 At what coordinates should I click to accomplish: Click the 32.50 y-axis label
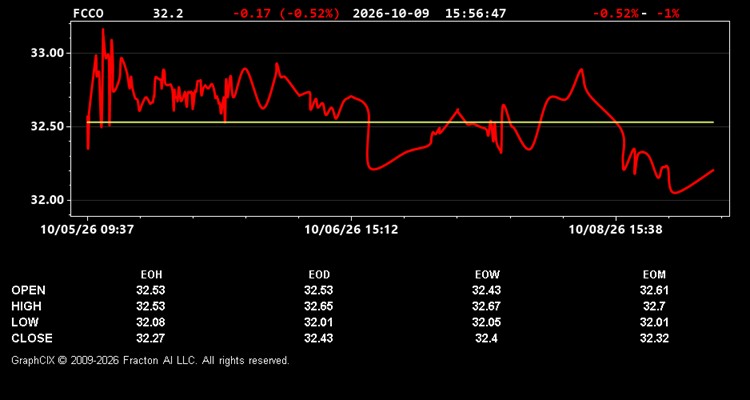pyautogui.click(x=47, y=127)
